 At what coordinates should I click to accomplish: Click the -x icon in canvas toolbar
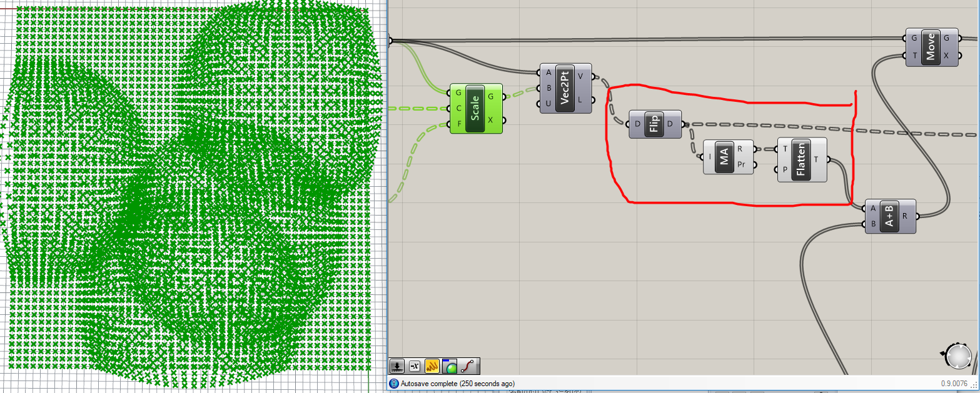click(x=415, y=366)
